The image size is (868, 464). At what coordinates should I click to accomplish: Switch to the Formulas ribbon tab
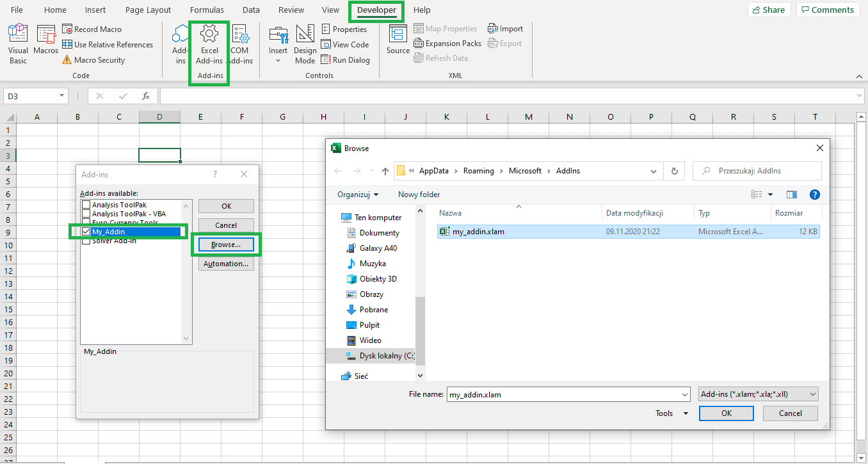click(x=207, y=10)
